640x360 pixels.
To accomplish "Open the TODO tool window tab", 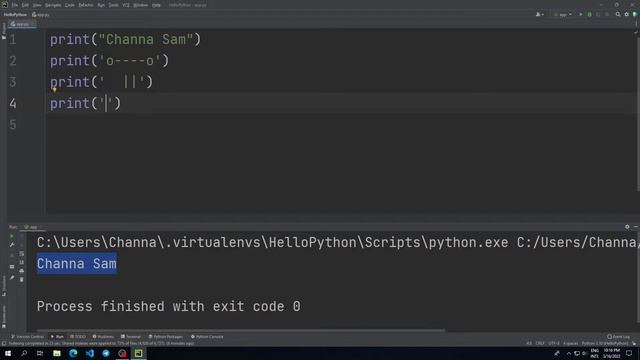I will [78, 337].
